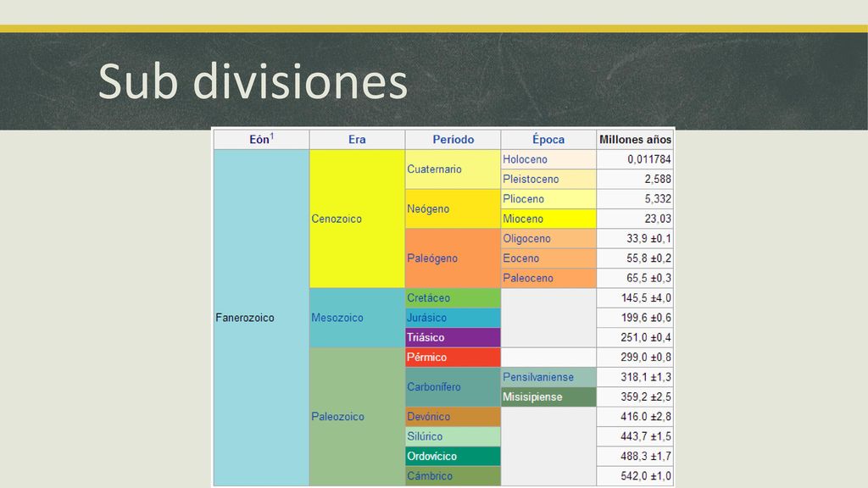Viewport: 868px width, 488px height.
Task: Open the 'Pleistoceno' epoch link
Action: tap(531, 180)
